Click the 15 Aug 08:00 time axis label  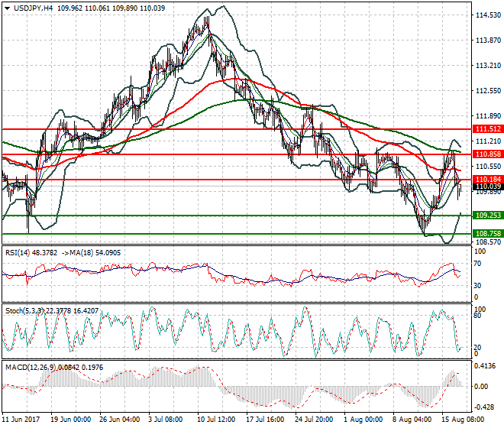point(463,420)
